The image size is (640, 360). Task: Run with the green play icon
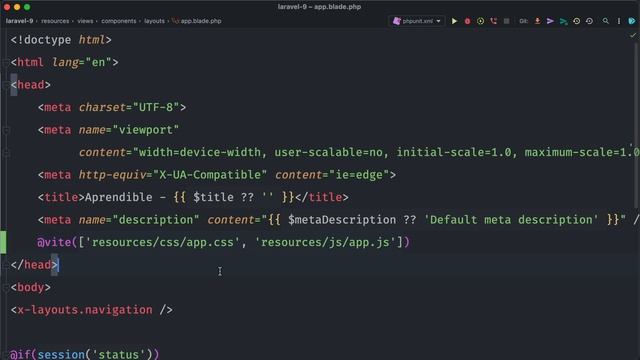(454, 21)
